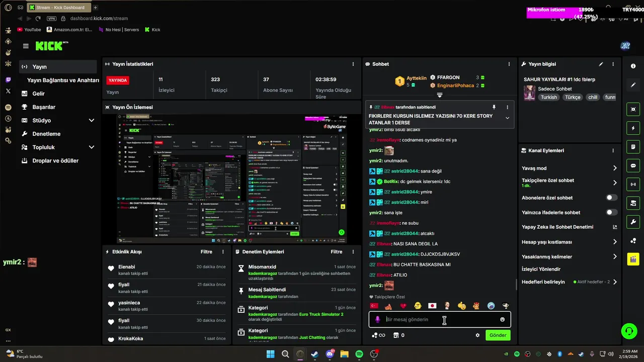The image size is (644, 362).
Task: Toggle the lightning activity widget icon in right toolbar
Action: 633,128
